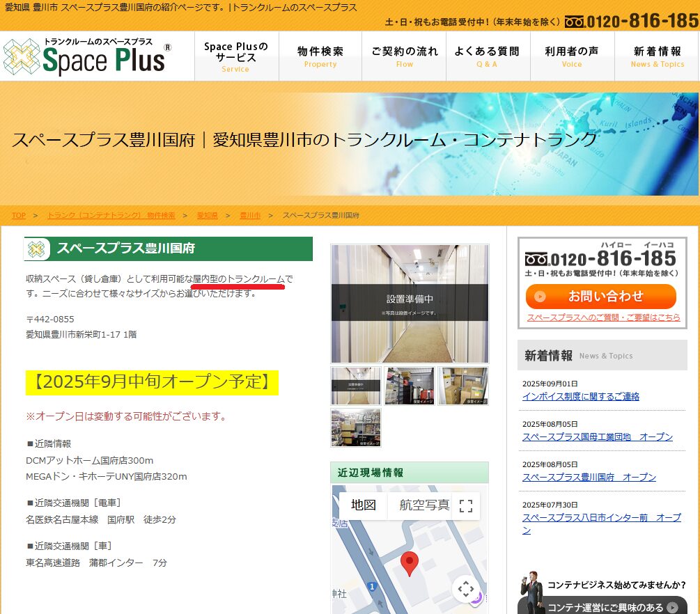This screenshot has width=700, height=614.
Task: Click the main 設置準備中 corridor photo
Action: 410,304
